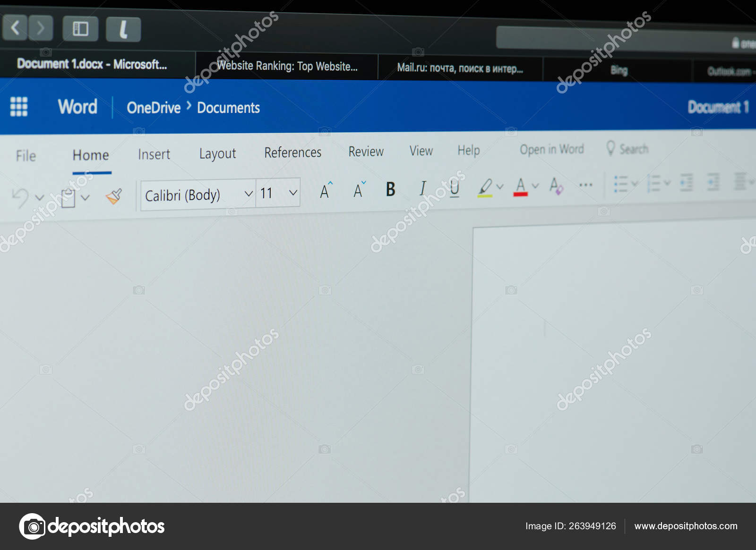756x550 pixels.
Task: Open the References tab
Action: click(x=293, y=152)
